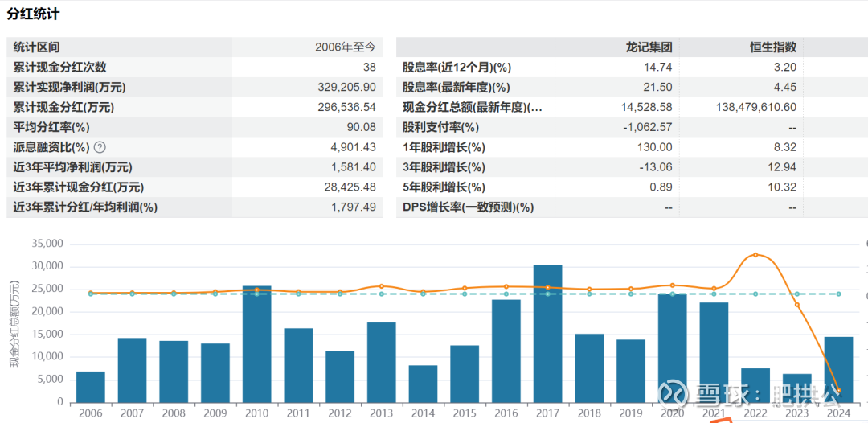This screenshot has width=868, height=423.
Task: Click the 恒生指数 column header
Action: coord(773,47)
